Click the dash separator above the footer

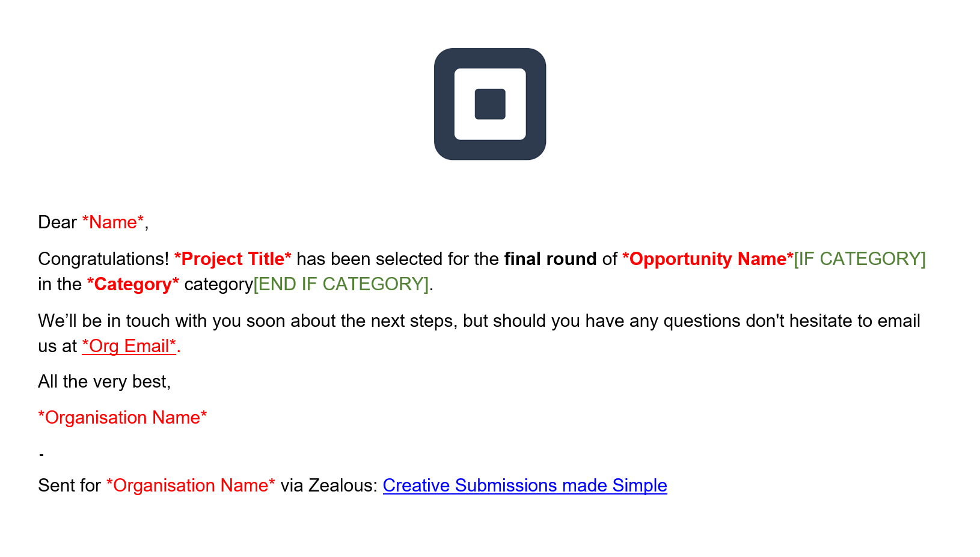[41, 455]
